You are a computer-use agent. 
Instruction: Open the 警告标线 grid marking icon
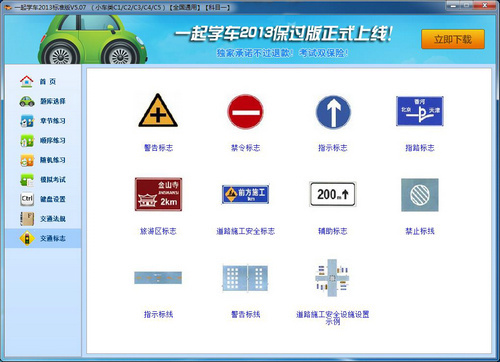[245, 278]
